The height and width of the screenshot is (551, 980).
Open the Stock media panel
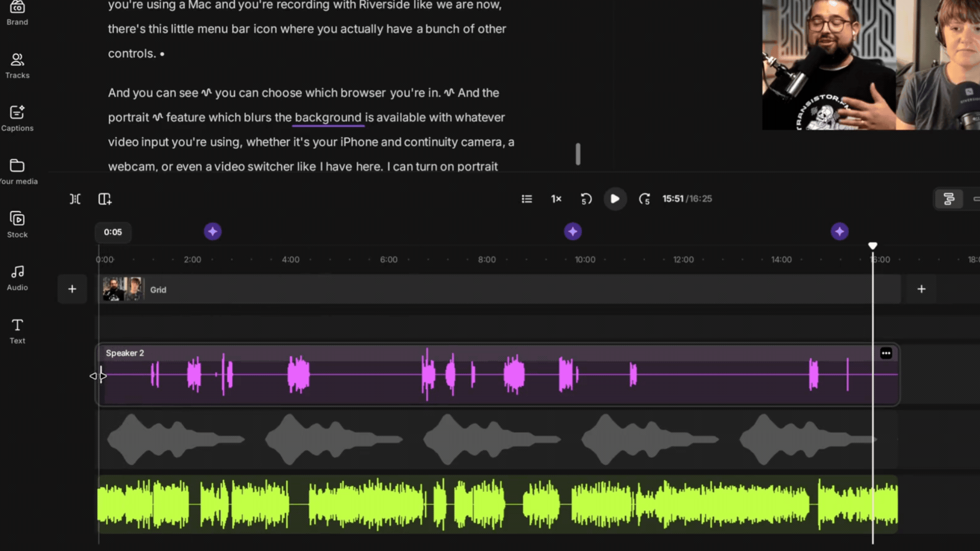pos(17,224)
